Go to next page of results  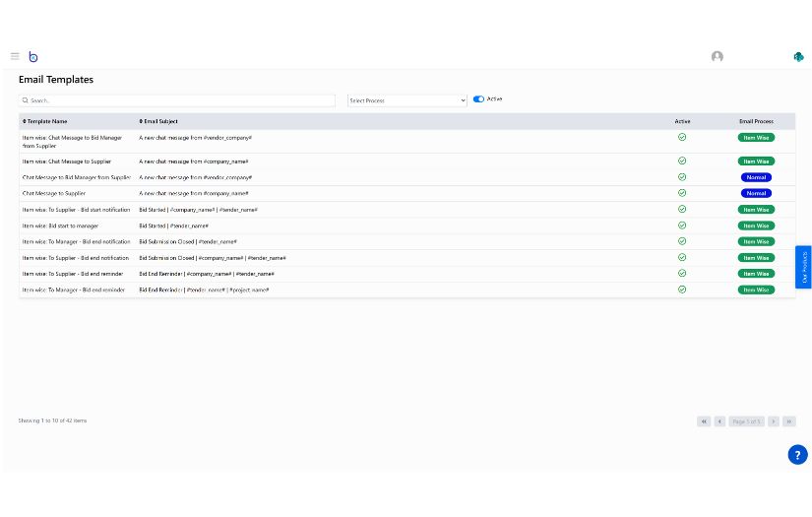(774, 421)
